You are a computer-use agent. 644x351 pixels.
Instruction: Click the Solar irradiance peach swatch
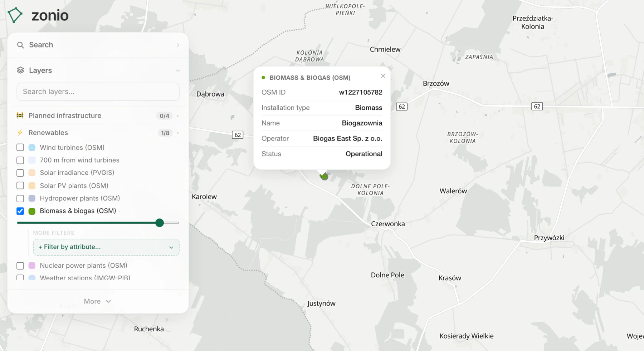[32, 173]
